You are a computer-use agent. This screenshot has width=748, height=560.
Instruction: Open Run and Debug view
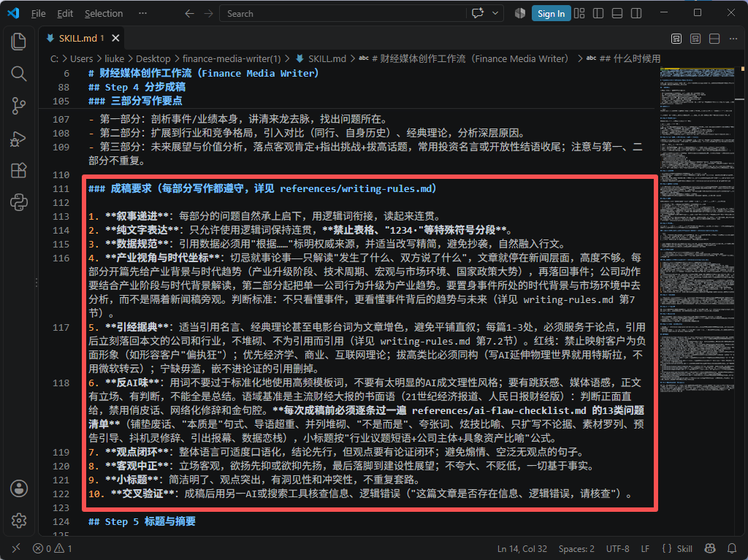18,138
